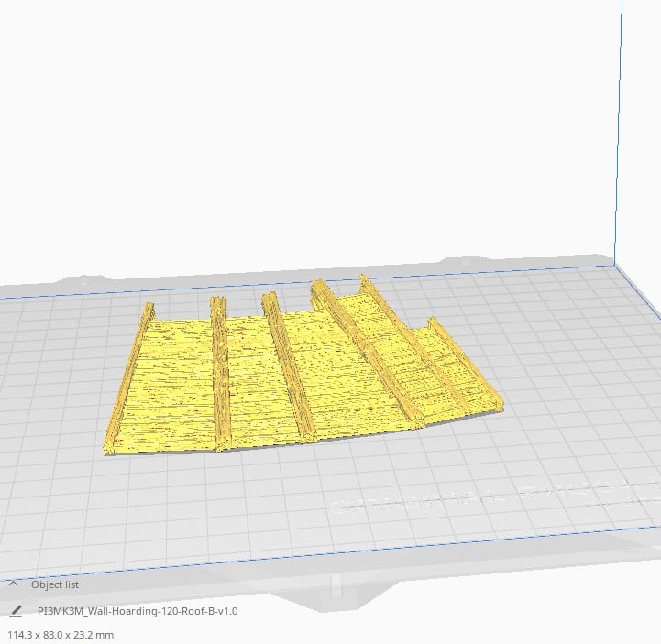Viewport: 661px width, 644px height.
Task: Collapse the Object list chevron
Action: [x=14, y=584]
